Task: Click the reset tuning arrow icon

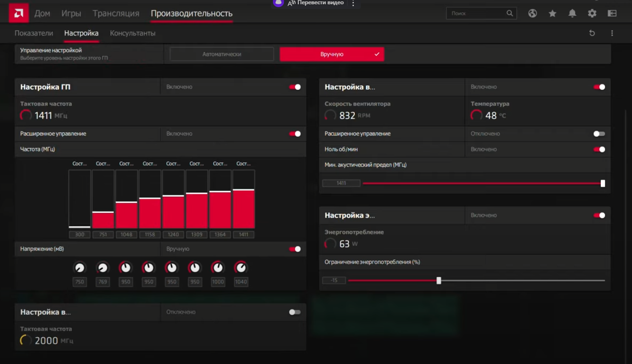Action: tap(592, 33)
